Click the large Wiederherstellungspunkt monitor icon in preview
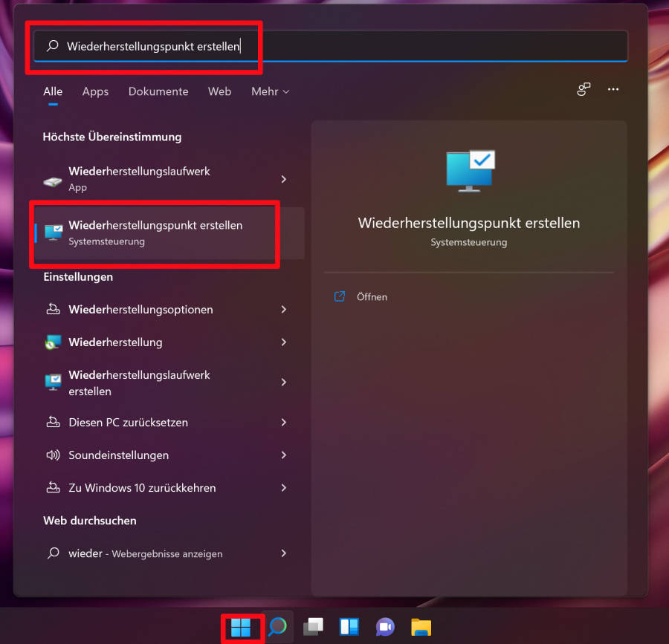Viewport: 669px width, 644px height. (x=470, y=171)
